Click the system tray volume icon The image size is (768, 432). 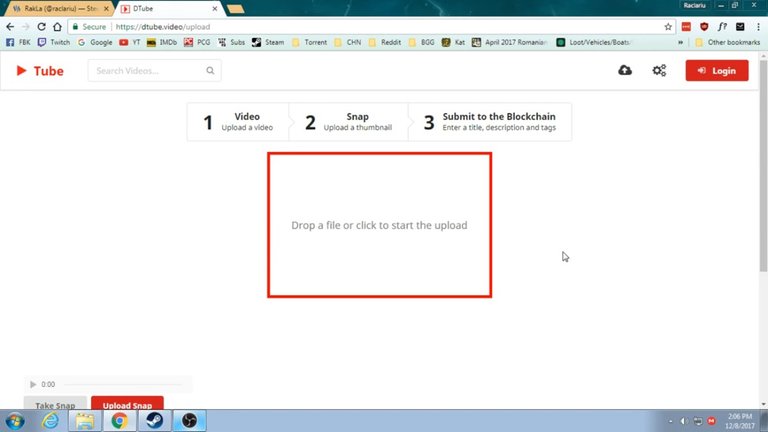click(684, 421)
